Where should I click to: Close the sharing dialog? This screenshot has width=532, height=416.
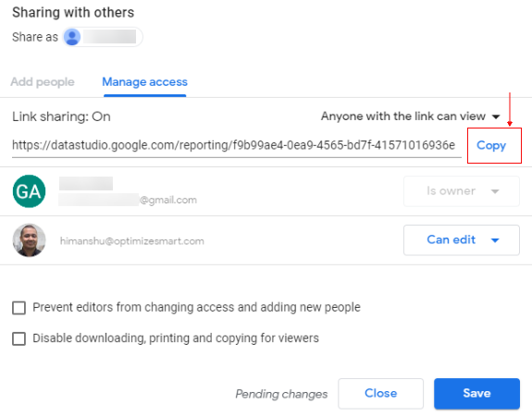[x=380, y=393]
